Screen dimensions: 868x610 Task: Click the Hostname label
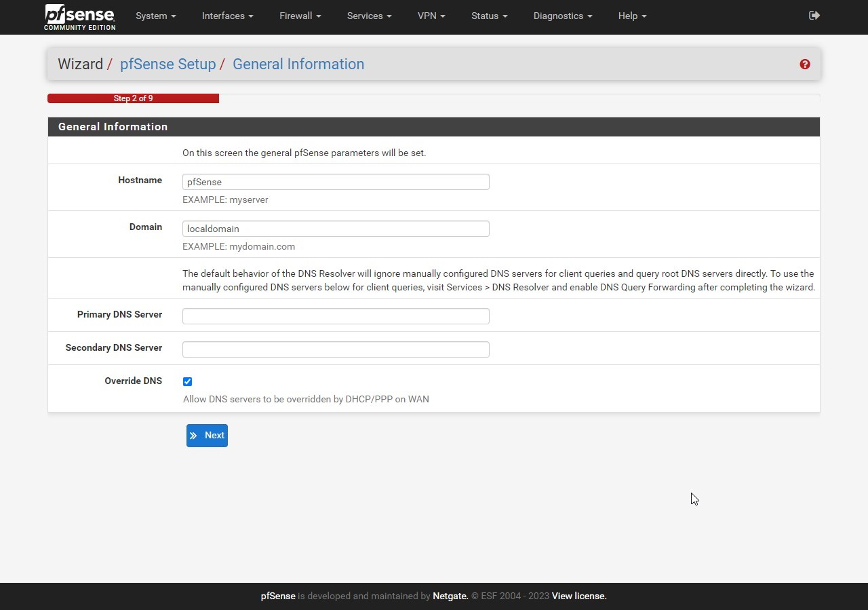pyautogui.click(x=140, y=180)
